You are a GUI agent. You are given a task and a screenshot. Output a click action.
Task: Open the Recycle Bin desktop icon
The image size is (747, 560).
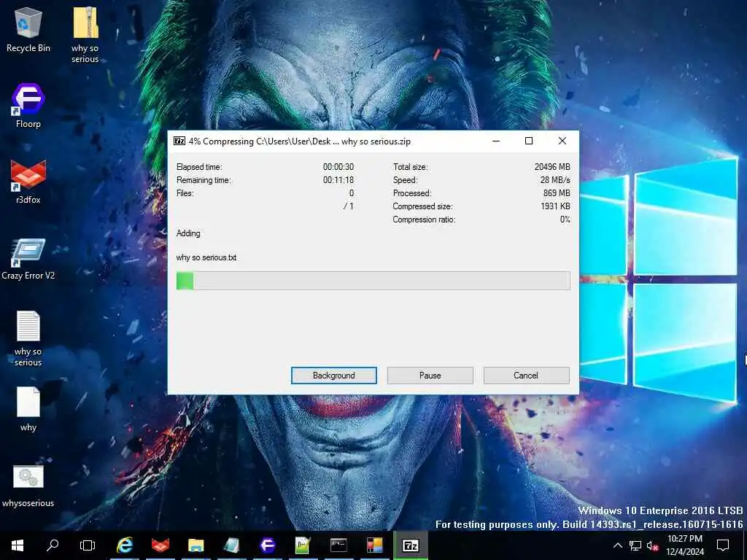coord(28,29)
